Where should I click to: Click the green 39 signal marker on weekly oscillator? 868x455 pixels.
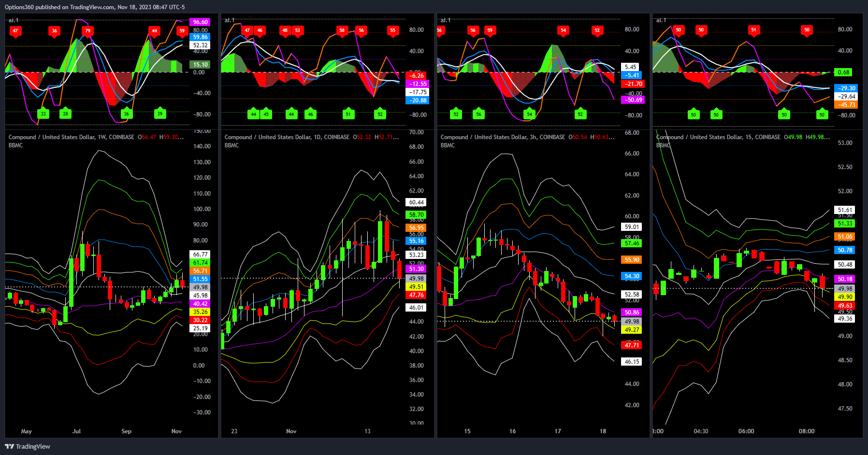(x=160, y=114)
